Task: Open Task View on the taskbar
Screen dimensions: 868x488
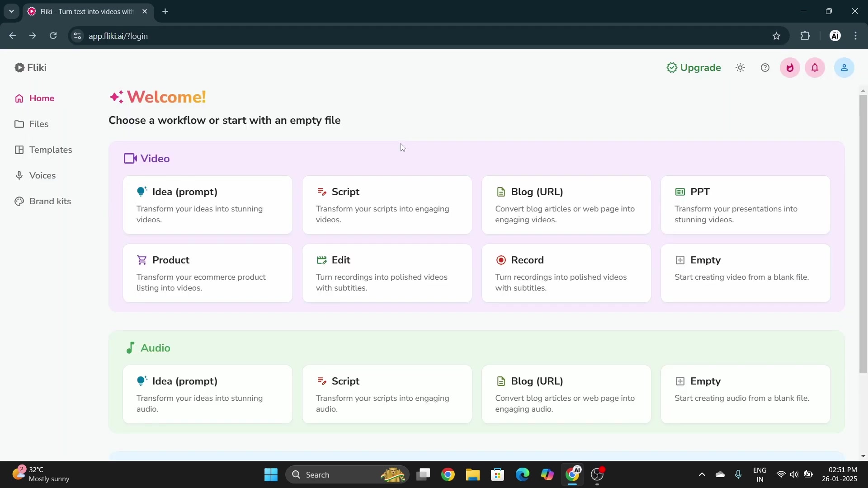Action: pos(423,475)
